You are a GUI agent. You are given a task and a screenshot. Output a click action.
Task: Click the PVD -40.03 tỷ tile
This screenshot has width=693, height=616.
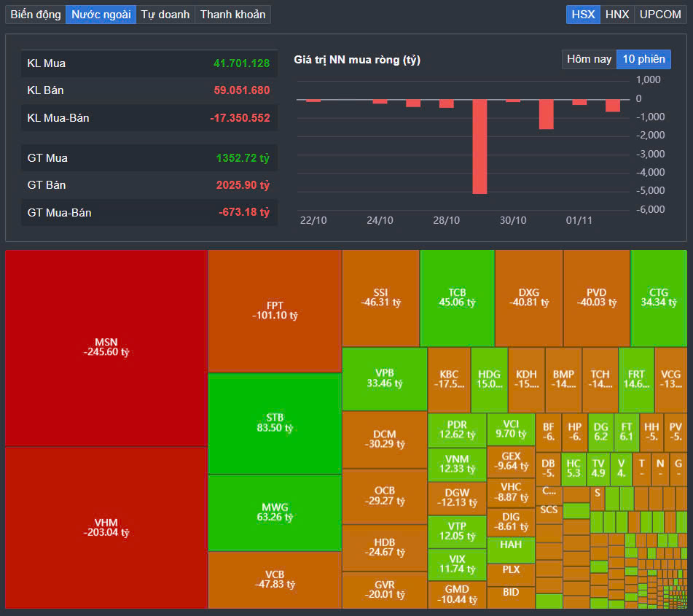(x=596, y=298)
